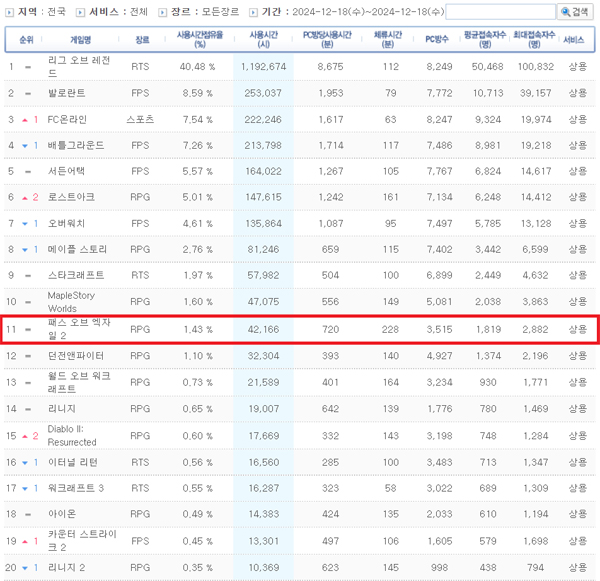Sort by 사용시간(시) column header
Viewport: 600px width, 581px height.
pyautogui.click(x=265, y=39)
